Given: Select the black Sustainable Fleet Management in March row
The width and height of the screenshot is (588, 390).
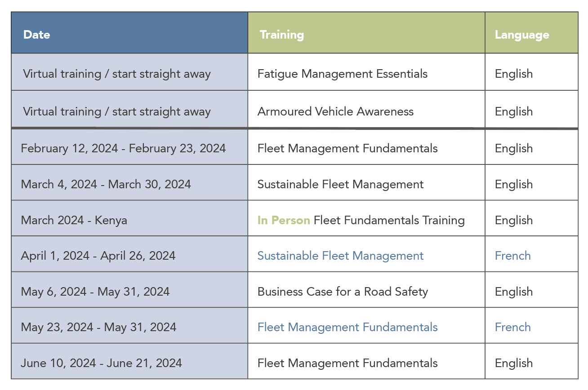Looking at the screenshot, I should tap(340, 184).
